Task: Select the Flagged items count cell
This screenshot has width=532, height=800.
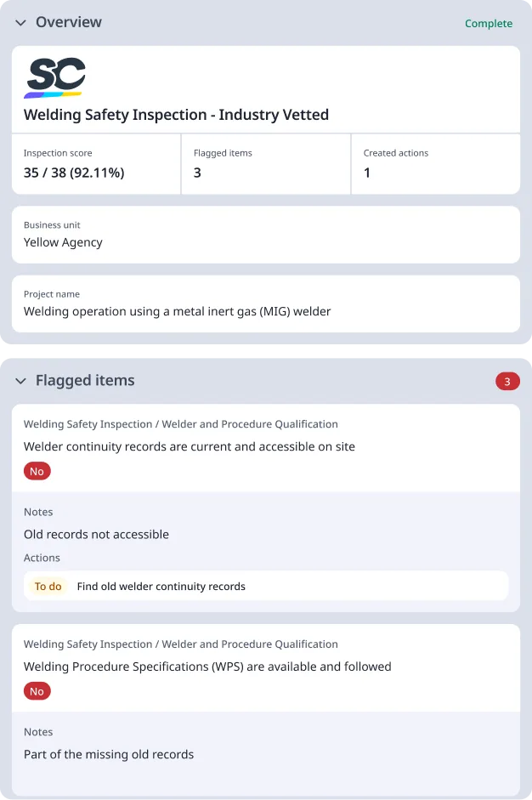Action: pyautogui.click(x=266, y=164)
